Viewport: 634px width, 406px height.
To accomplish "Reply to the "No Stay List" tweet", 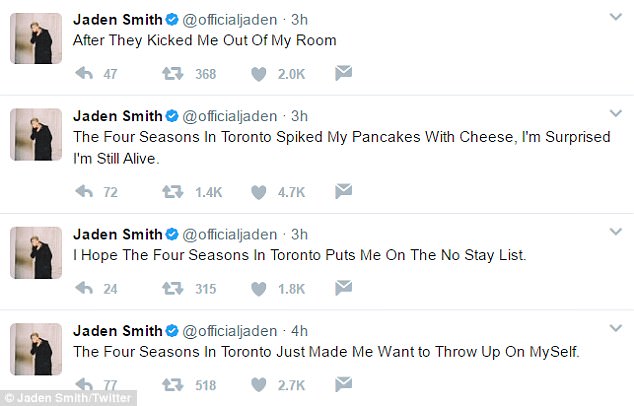I will coord(86,289).
